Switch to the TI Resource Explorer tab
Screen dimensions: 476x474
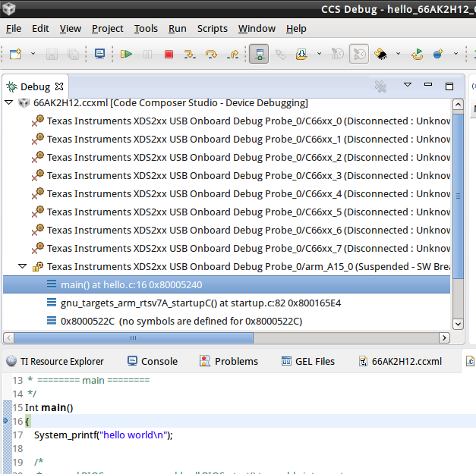coord(55,361)
